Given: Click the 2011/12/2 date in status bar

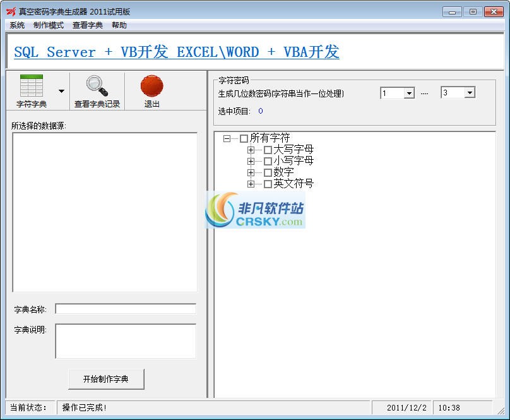Looking at the screenshot, I should coord(406,407).
